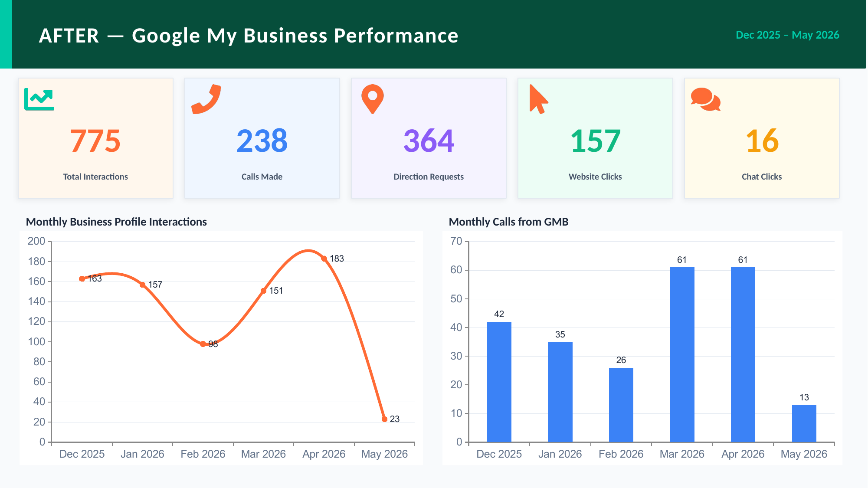This screenshot has height=488, width=868.
Task: Click the "Monthly Calls from GMB" chart title
Action: click(508, 222)
